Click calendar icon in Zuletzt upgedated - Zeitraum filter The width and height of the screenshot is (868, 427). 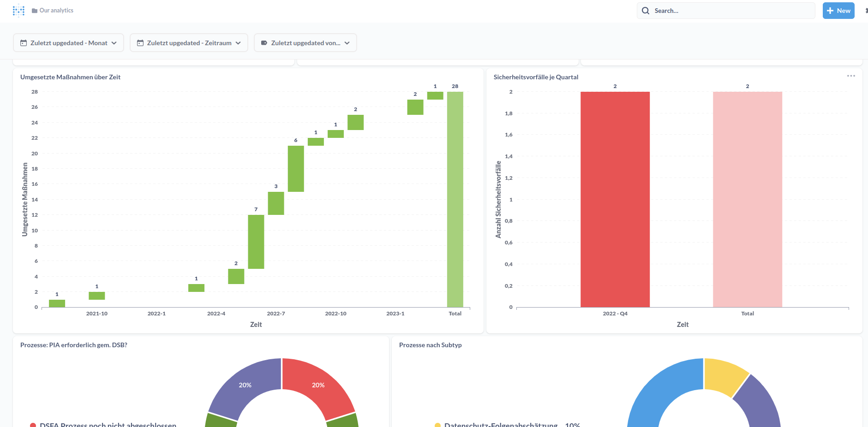(140, 43)
